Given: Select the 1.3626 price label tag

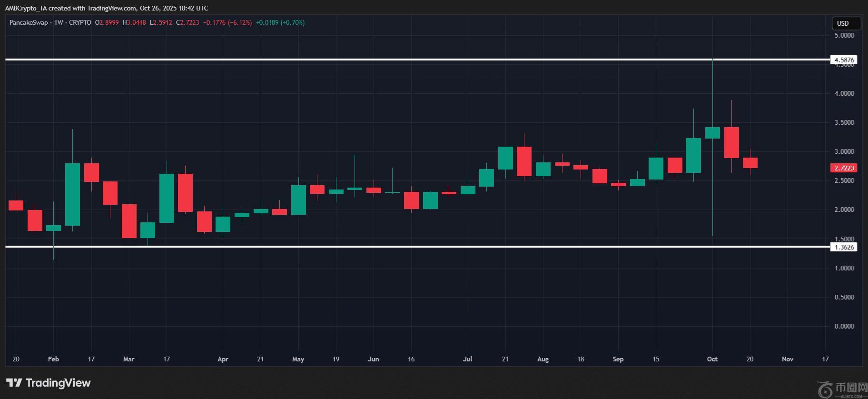Looking at the screenshot, I should click(x=844, y=247).
